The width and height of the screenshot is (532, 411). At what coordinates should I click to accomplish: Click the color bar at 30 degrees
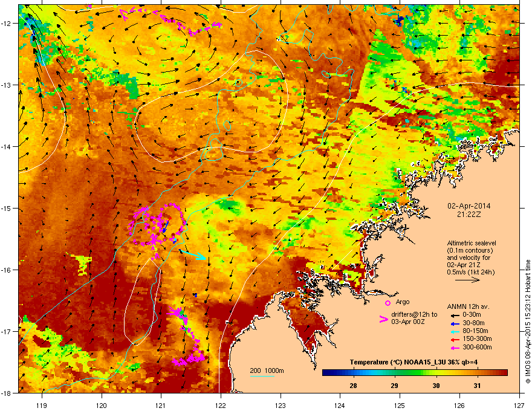tap(436, 373)
